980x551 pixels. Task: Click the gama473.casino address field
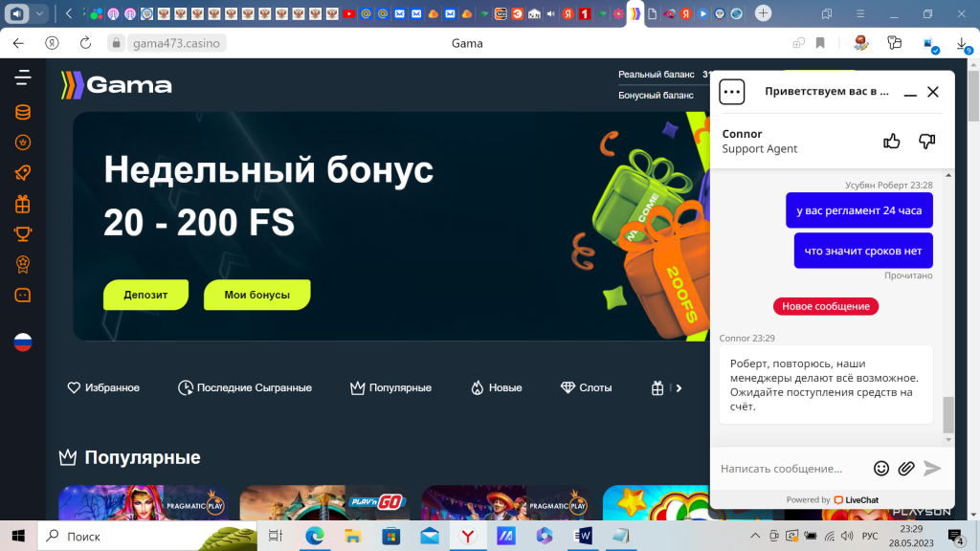176,43
